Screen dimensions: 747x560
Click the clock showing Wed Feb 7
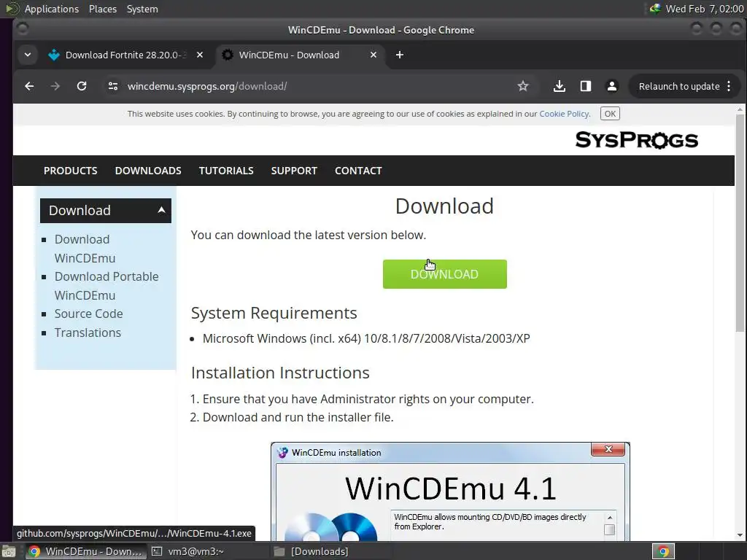(704, 9)
